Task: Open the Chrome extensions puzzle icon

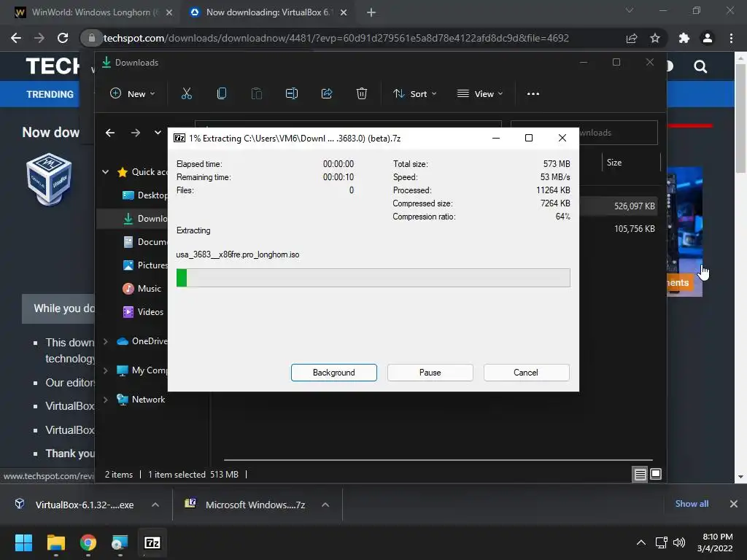Action: click(684, 38)
